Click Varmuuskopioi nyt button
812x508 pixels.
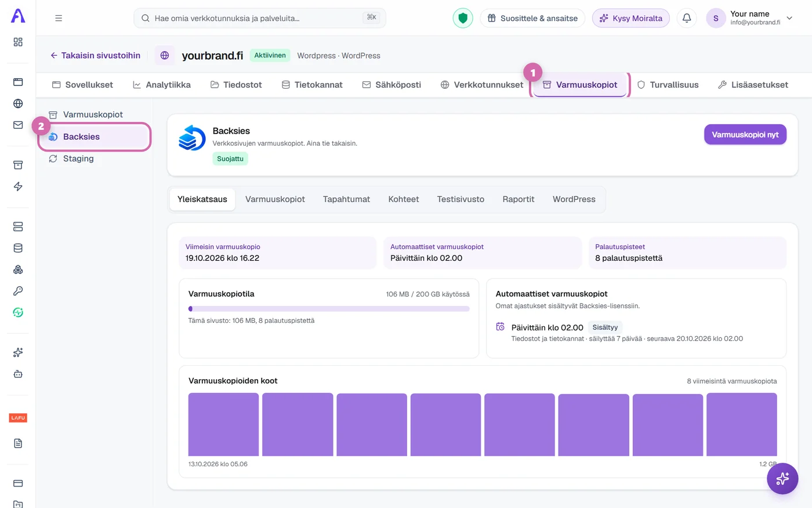745,135
